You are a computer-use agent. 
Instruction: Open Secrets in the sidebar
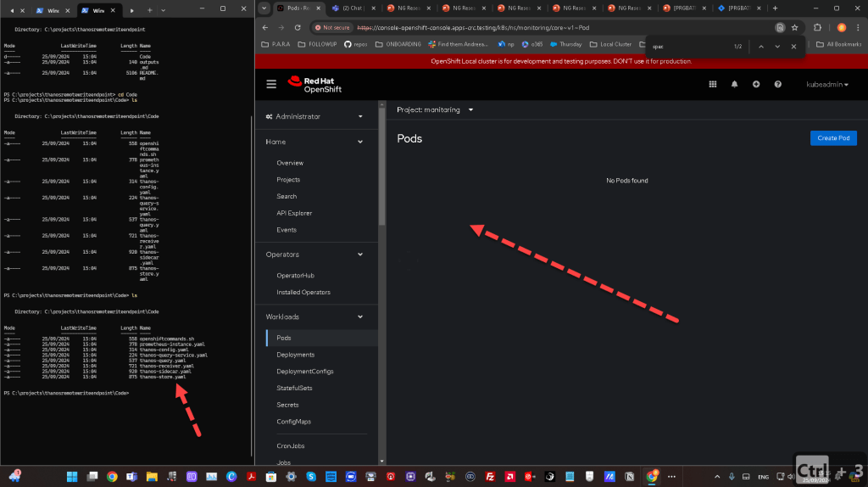click(x=288, y=405)
